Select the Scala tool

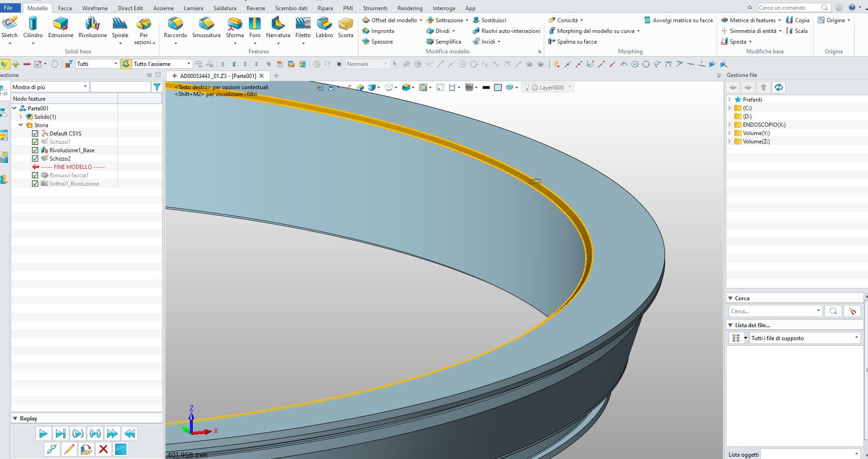click(x=797, y=31)
